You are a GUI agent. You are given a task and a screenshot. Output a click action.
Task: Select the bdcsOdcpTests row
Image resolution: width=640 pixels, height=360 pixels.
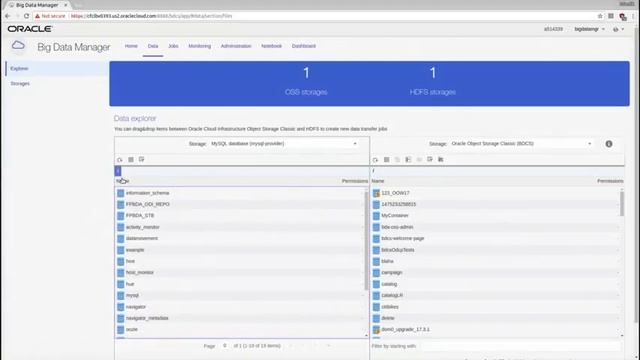496,250
